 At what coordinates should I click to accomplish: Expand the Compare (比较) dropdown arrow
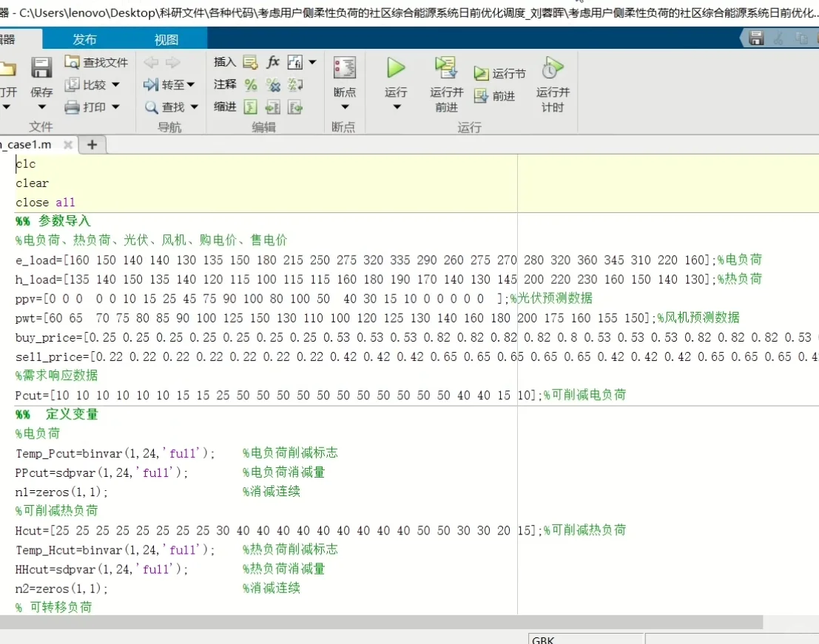tap(115, 84)
